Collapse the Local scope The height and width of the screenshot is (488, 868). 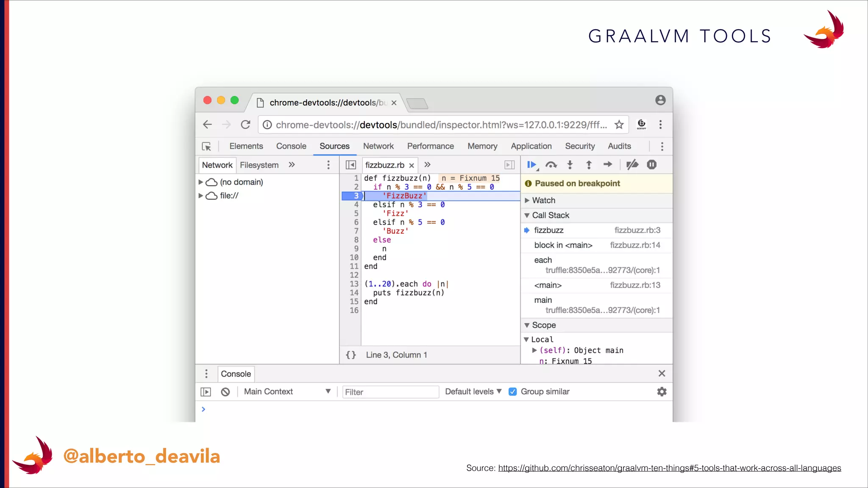click(526, 339)
